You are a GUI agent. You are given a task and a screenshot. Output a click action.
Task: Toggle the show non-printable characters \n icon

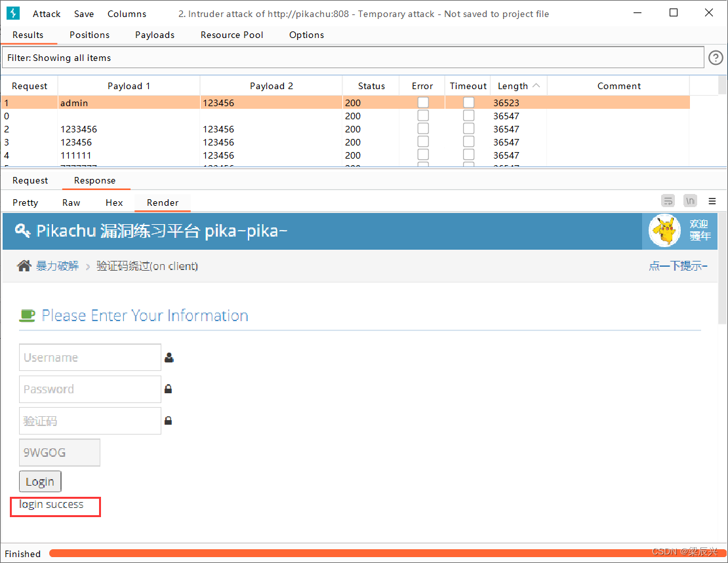(x=691, y=201)
